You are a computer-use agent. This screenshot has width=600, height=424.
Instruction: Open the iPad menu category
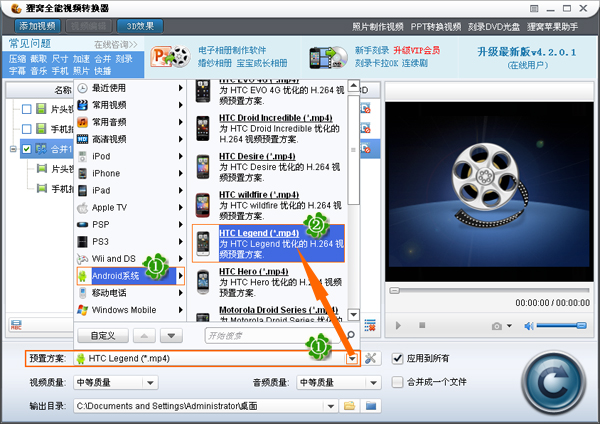(x=130, y=190)
